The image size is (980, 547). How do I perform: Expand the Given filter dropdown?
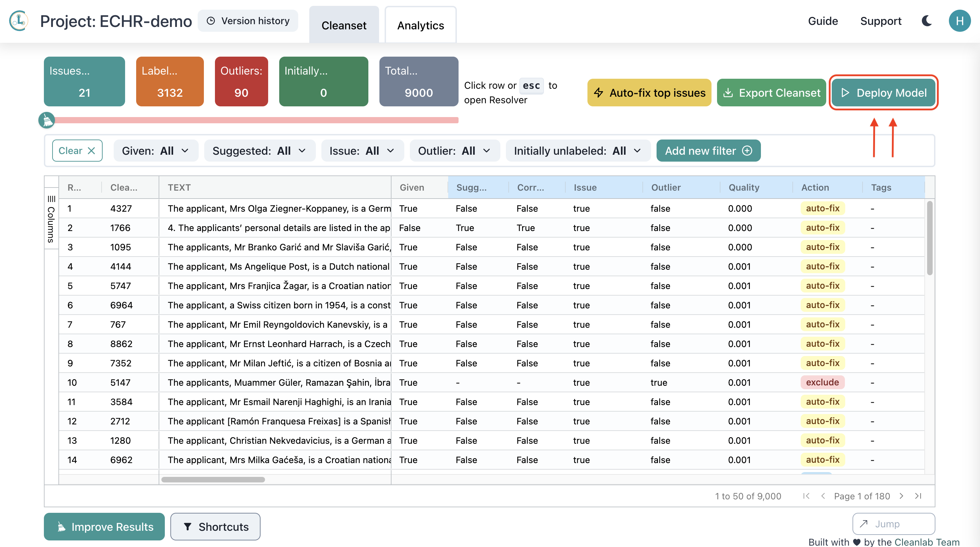pyautogui.click(x=156, y=151)
